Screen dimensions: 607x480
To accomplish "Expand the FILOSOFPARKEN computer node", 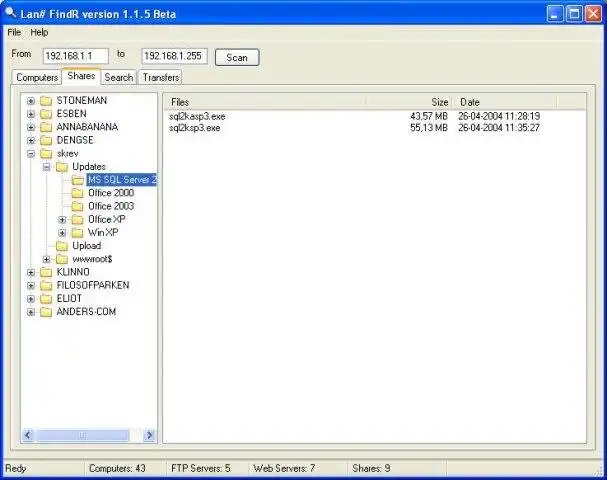I will click(x=31, y=286).
